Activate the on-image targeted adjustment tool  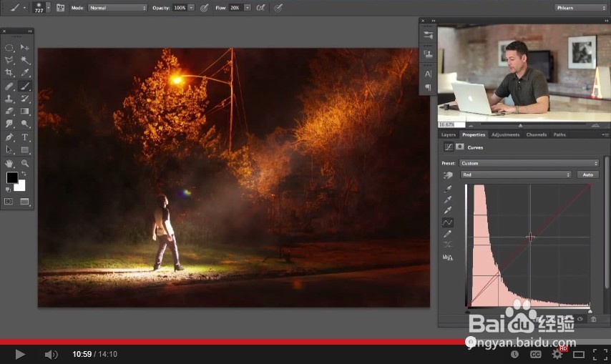pos(448,175)
